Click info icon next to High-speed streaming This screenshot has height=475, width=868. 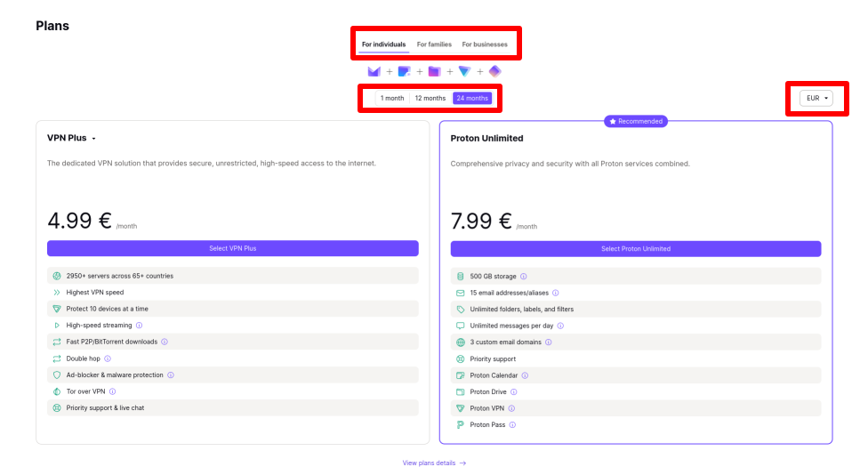point(139,326)
